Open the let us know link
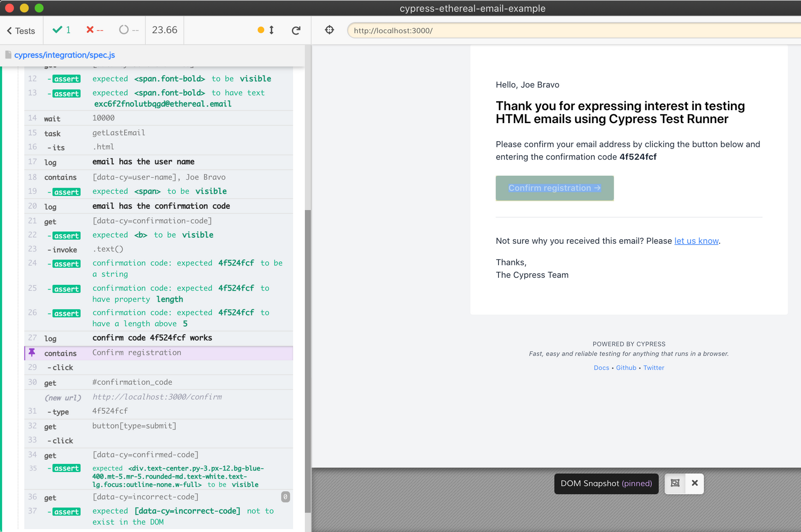 (696, 241)
